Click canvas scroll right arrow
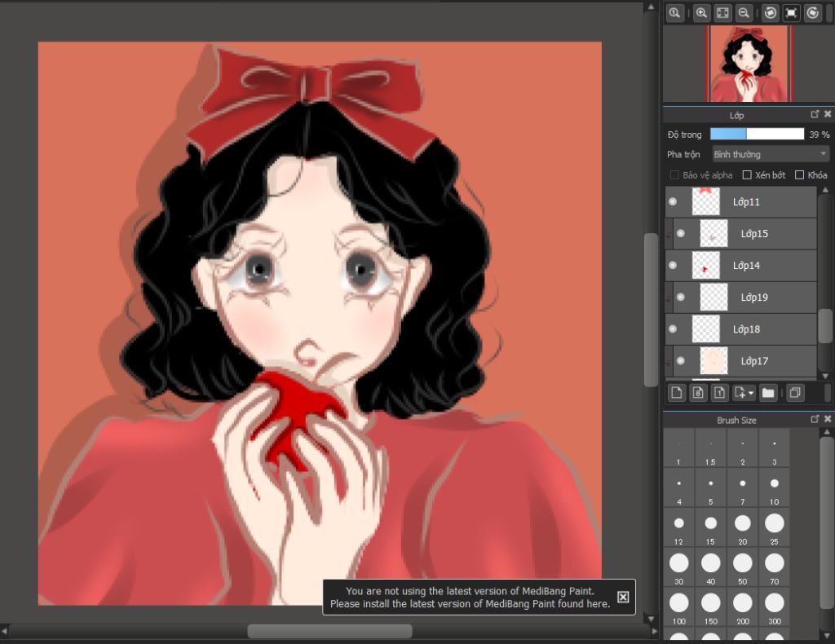Image resolution: width=835 pixels, height=644 pixels. point(654,632)
